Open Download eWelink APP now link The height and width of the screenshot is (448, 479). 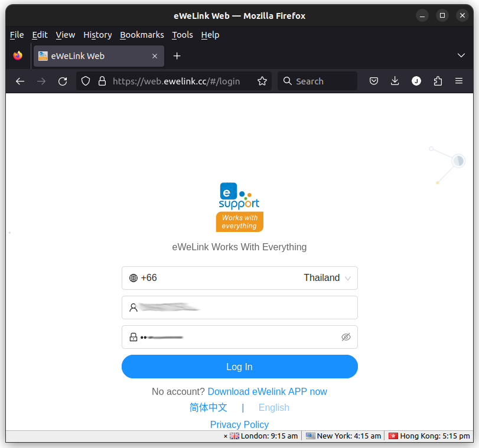click(x=268, y=392)
